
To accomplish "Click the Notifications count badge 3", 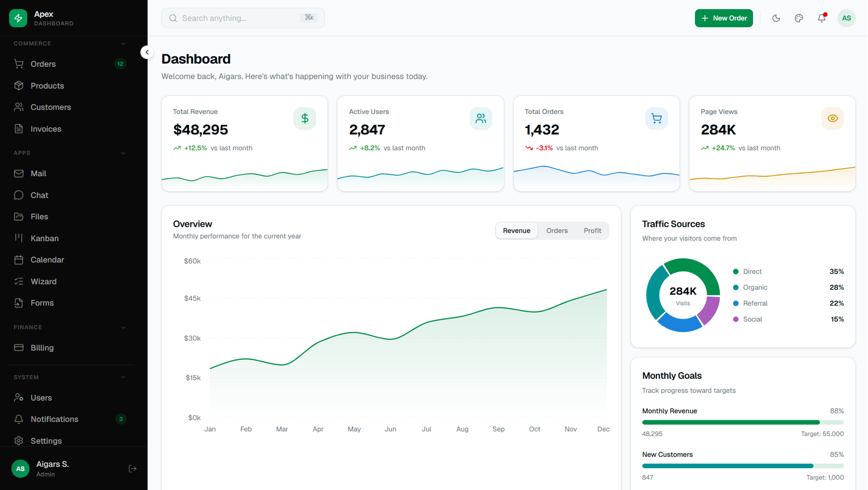I will click(x=121, y=419).
